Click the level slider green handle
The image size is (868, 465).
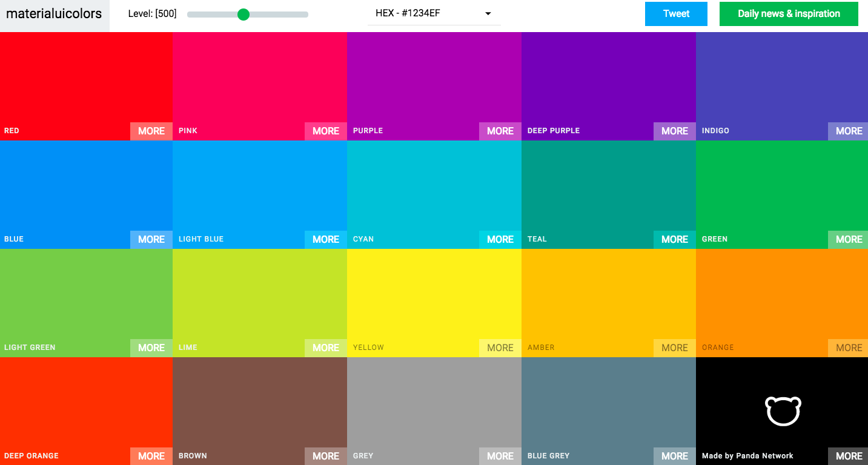[x=244, y=15]
